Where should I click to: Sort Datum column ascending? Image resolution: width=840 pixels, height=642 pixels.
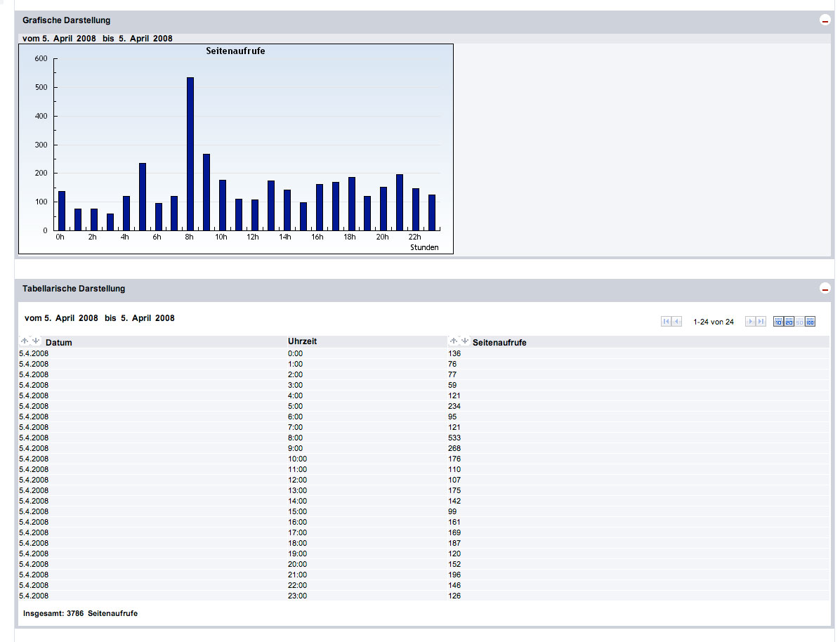[25, 341]
